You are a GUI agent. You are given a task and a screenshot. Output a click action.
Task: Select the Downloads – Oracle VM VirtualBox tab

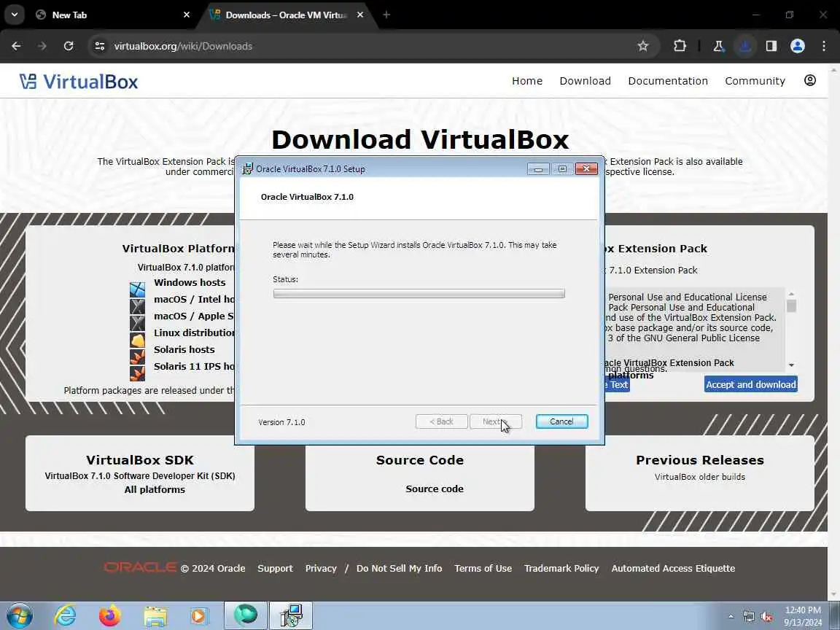click(286, 15)
